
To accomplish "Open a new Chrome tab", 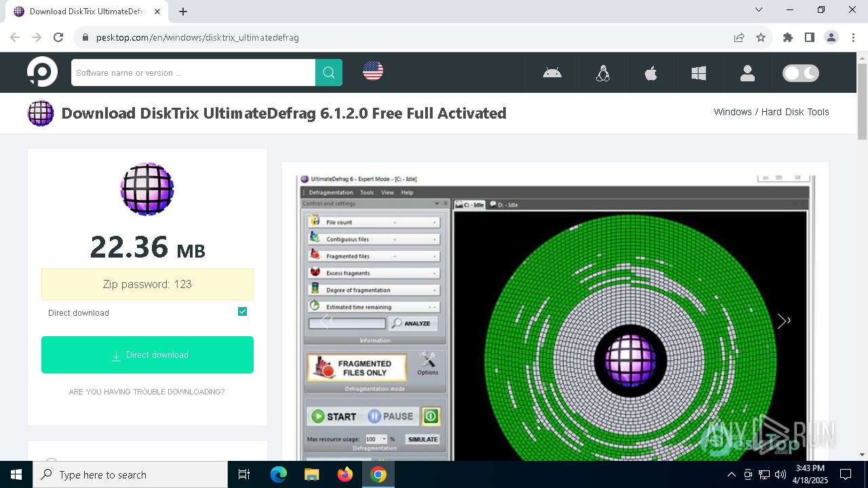I will 183,11.
